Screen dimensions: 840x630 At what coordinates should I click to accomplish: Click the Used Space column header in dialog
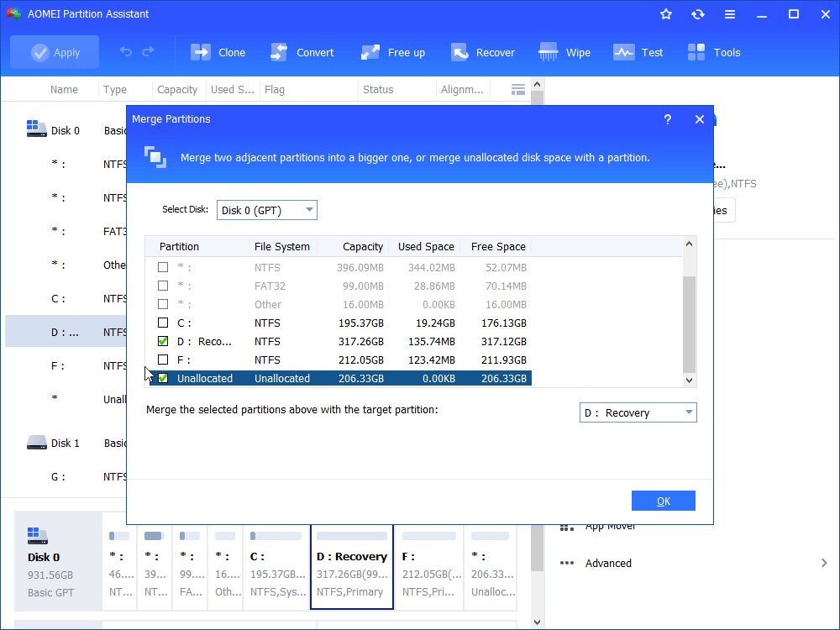(426, 246)
